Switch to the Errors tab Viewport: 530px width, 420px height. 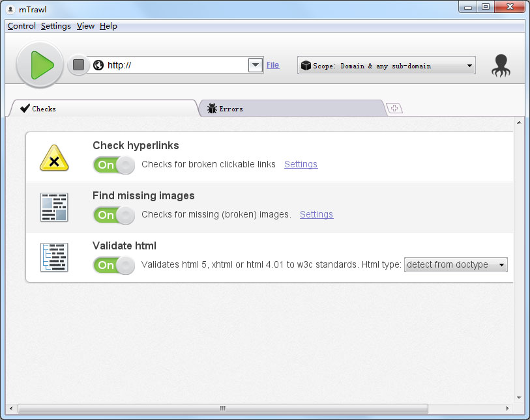click(292, 109)
